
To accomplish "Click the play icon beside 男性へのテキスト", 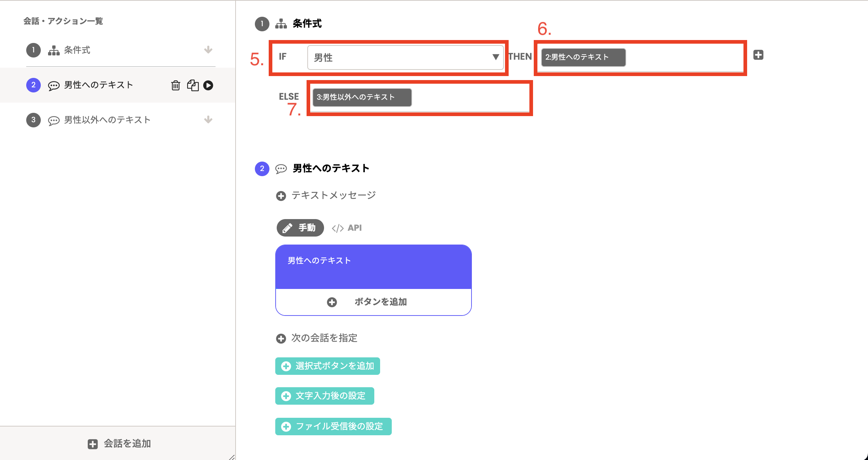I will pos(208,85).
